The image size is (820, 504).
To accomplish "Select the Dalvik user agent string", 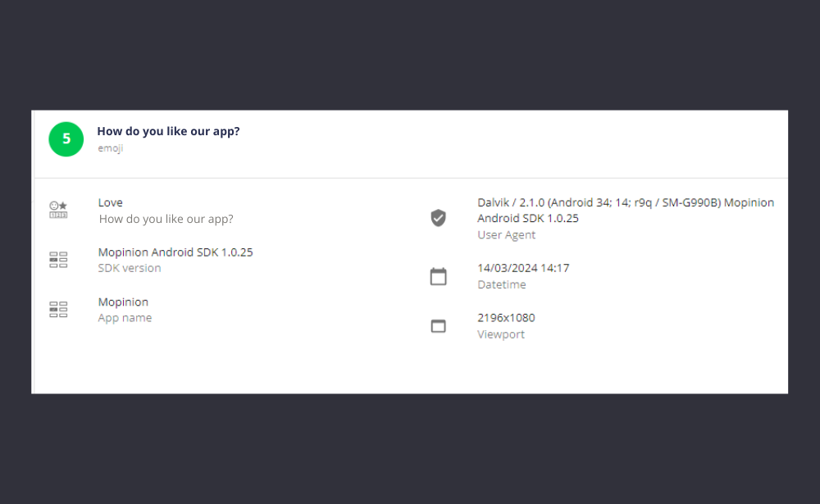I will pyautogui.click(x=625, y=210).
